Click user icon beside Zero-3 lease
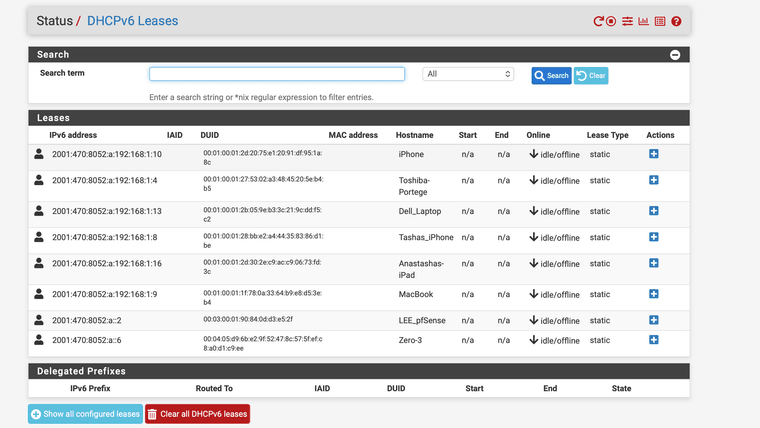Screen dimensions: 760x428 [39, 340]
